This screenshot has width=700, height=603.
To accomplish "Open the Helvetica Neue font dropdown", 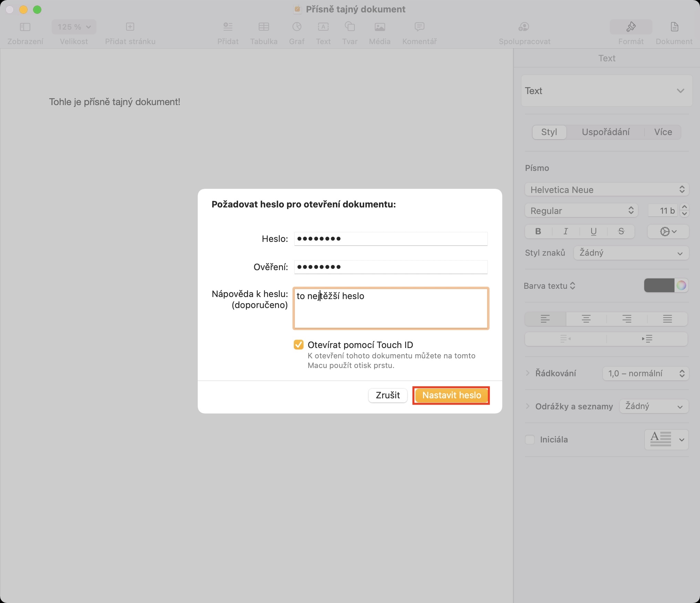I will pyautogui.click(x=606, y=190).
